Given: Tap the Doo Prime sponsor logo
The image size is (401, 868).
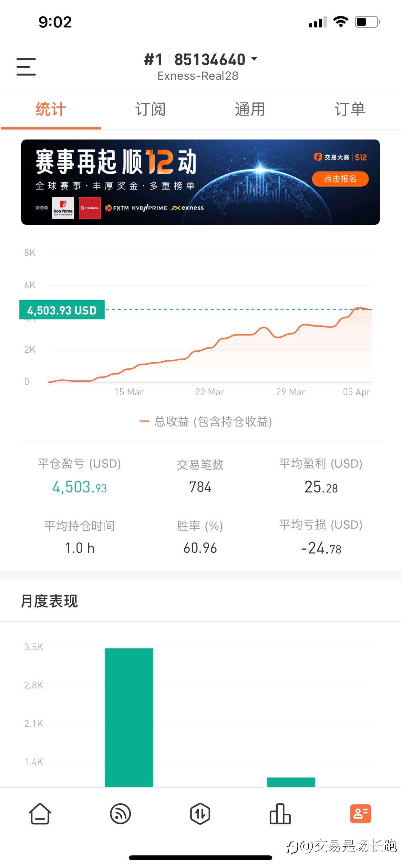Looking at the screenshot, I should point(63,208).
